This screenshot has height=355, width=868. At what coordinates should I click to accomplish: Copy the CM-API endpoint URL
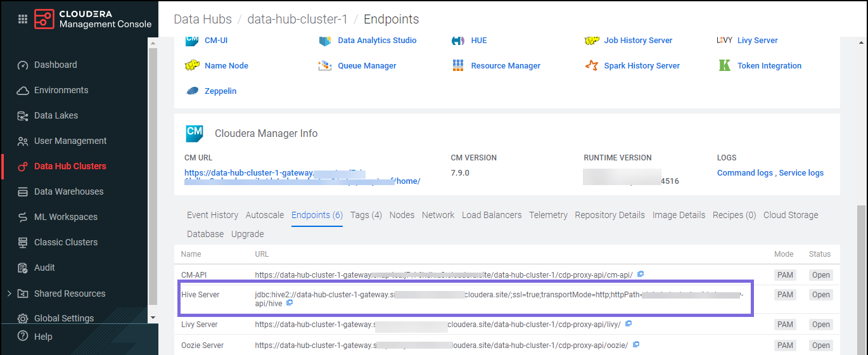(x=641, y=274)
